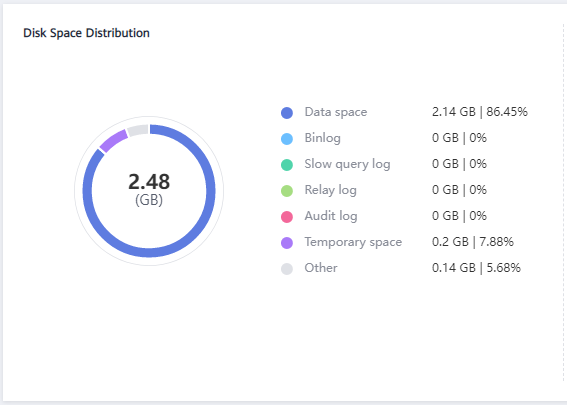The height and width of the screenshot is (405, 567).
Task: Select the Temporary space legend entry
Action: click(353, 242)
